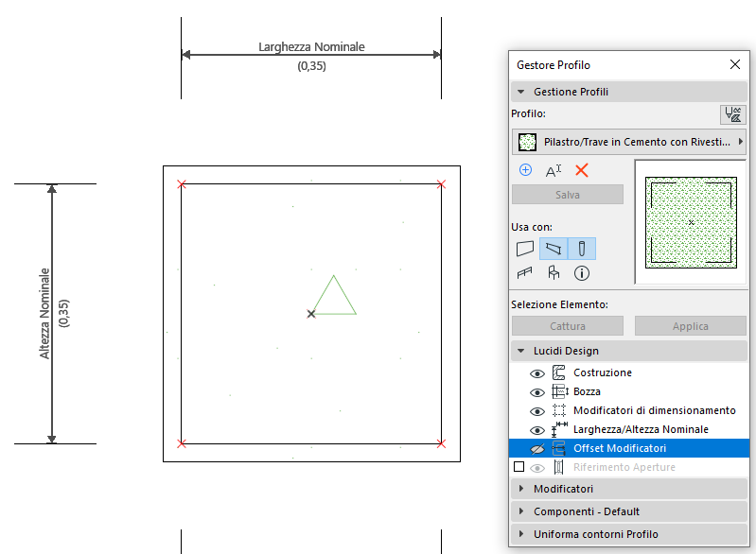Viewport: 756px width, 554px height.
Task: Toggle eye for Larghezza/Altezza Nominale
Action: tap(537, 430)
